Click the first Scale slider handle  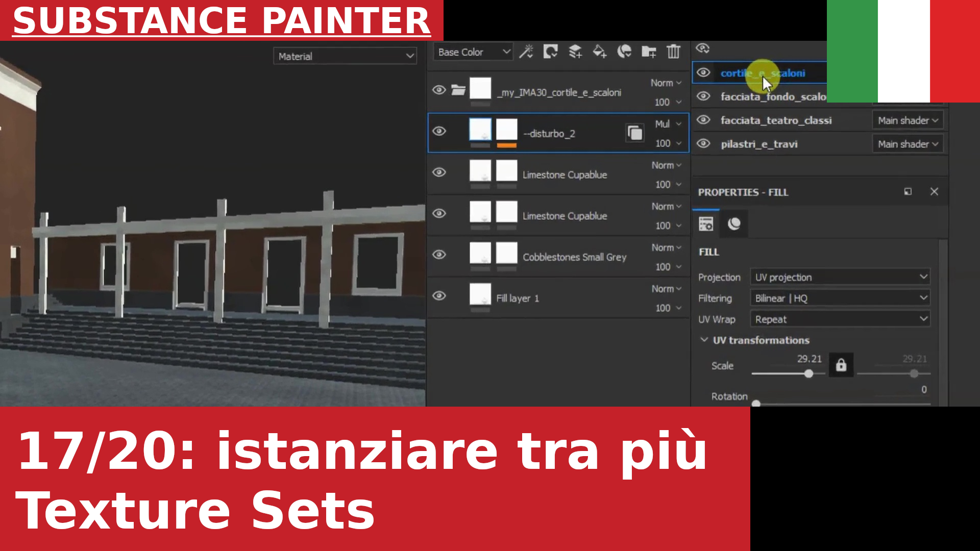coord(808,374)
